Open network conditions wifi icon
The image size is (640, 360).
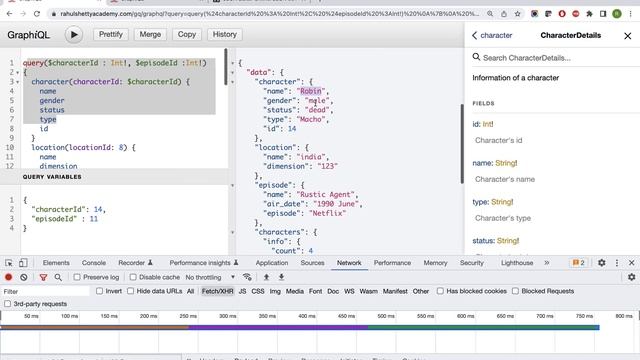click(247, 277)
